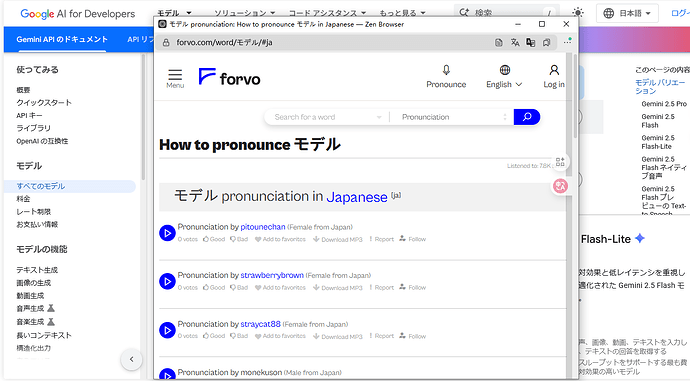The width and height of the screenshot is (690, 381).
Task: Vote Good on strawberrybrown's pronunciation
Action: point(214,288)
